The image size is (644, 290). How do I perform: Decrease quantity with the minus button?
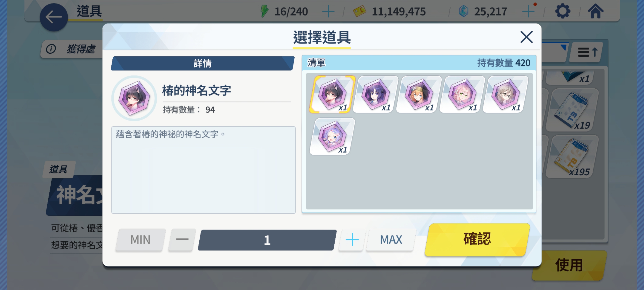point(182,239)
